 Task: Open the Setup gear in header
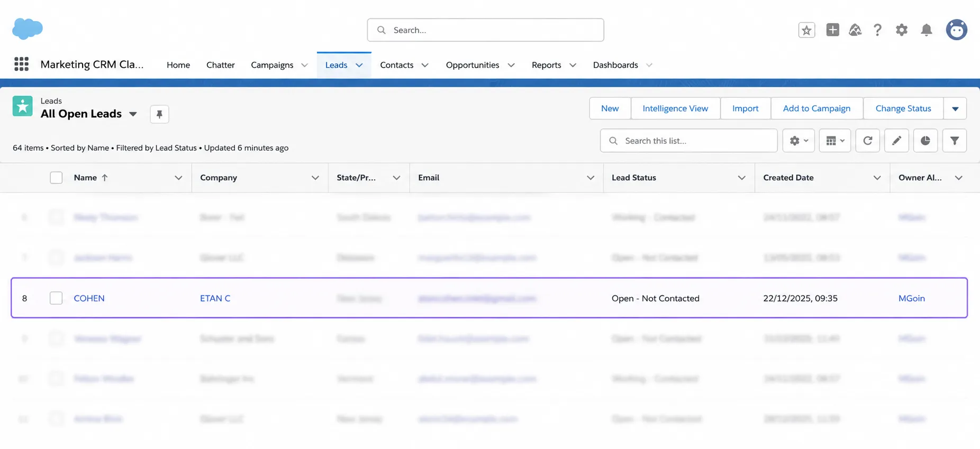(x=902, y=30)
